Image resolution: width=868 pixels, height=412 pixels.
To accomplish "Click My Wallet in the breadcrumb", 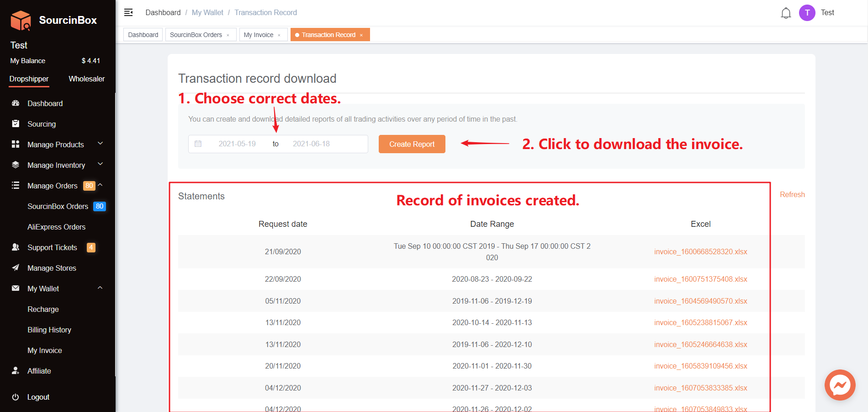I will (207, 12).
